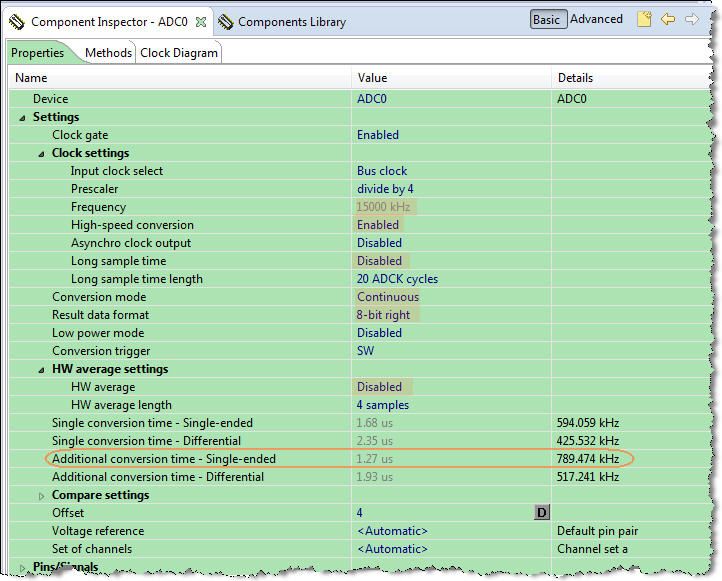This screenshot has height=581, width=722.
Task: Click the Value column header
Action: [x=372, y=78]
